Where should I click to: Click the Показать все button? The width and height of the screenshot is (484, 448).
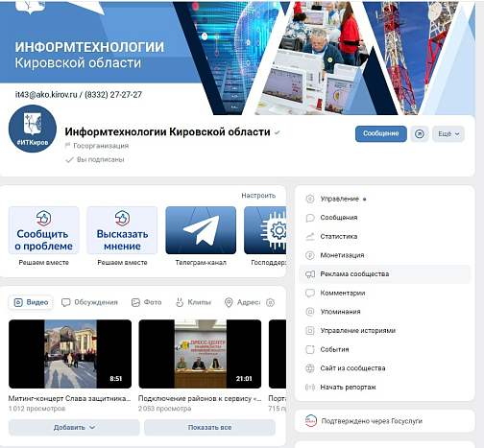(209, 428)
